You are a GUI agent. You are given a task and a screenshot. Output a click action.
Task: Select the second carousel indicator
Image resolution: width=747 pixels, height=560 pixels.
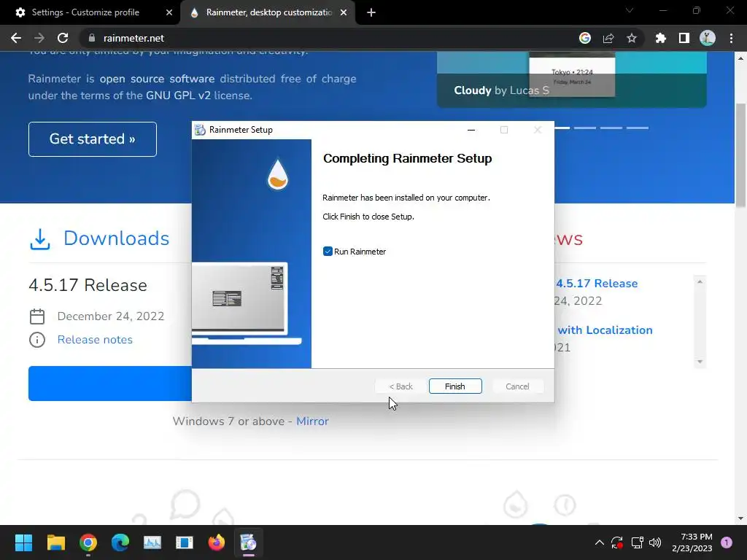[x=584, y=128]
